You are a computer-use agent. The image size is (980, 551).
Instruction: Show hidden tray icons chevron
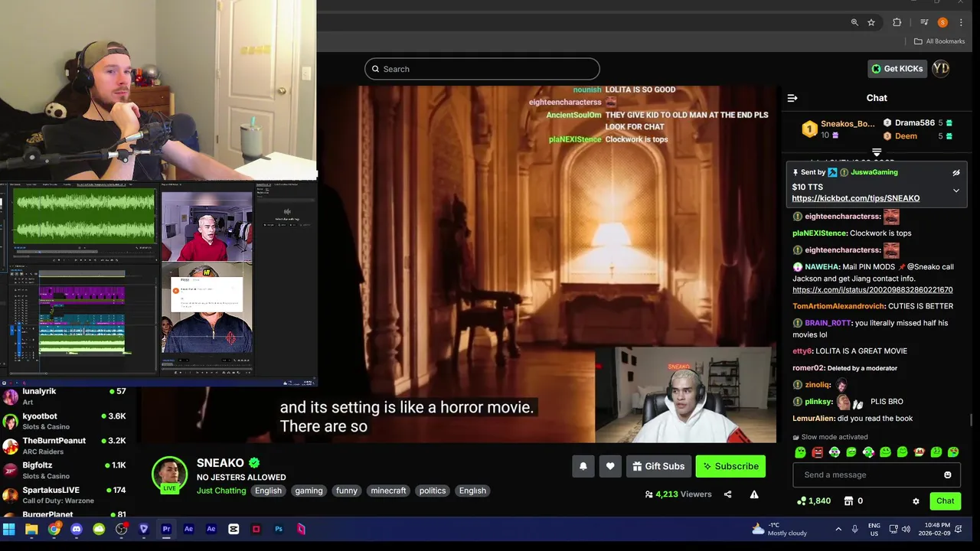[x=838, y=529]
